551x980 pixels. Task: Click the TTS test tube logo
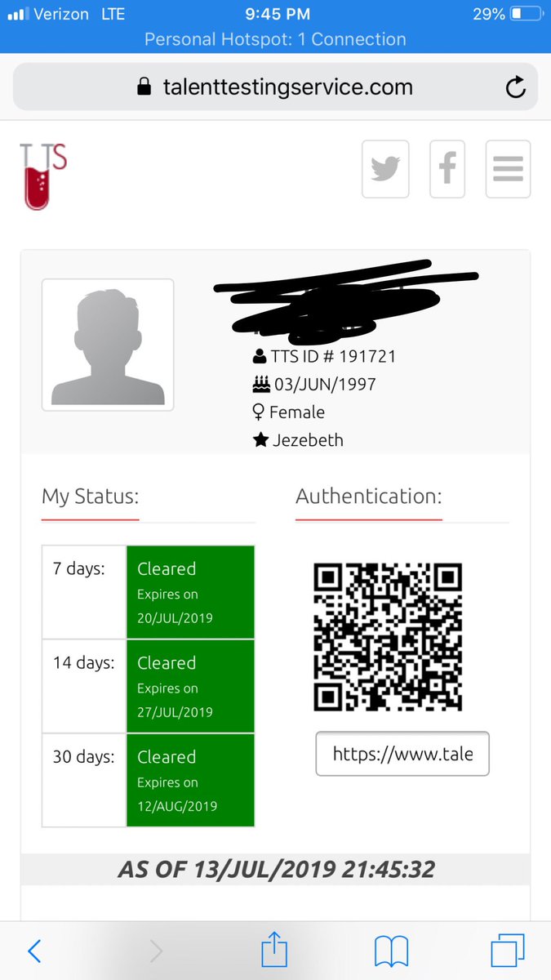pyautogui.click(x=44, y=176)
